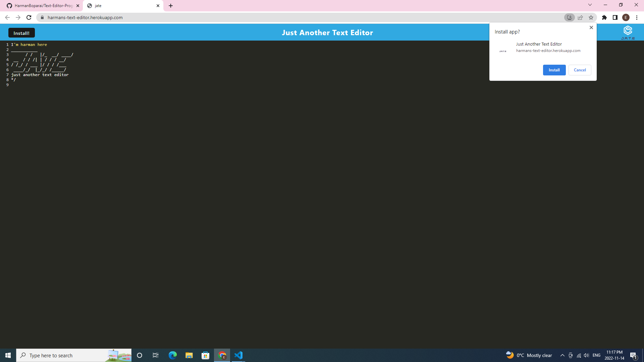
Task: Show hidden system tray icons
Action: tap(562, 355)
